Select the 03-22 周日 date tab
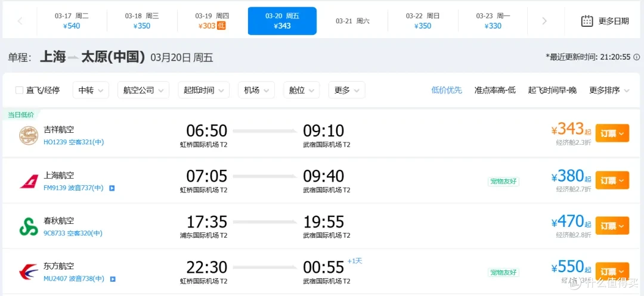 423,21
